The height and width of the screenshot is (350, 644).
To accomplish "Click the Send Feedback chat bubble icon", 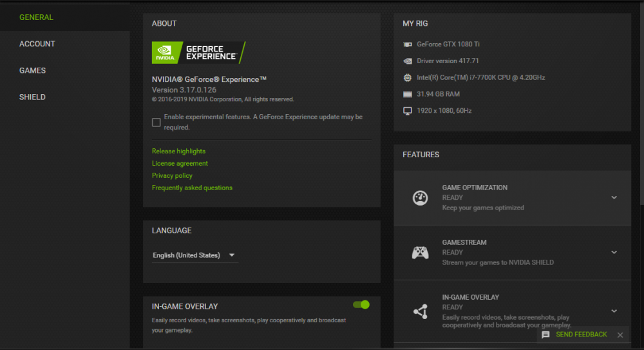I will (x=545, y=335).
